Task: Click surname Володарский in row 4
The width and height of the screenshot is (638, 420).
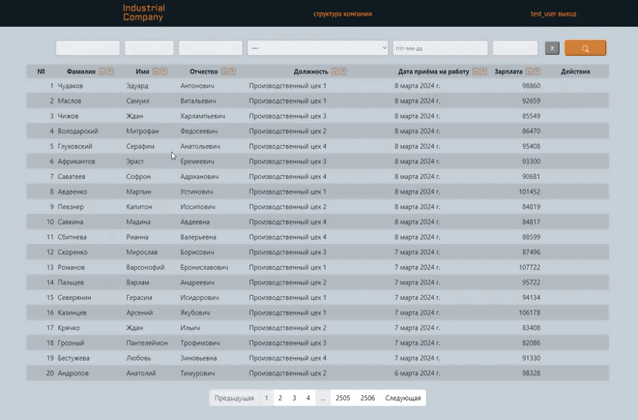Action: (78, 131)
